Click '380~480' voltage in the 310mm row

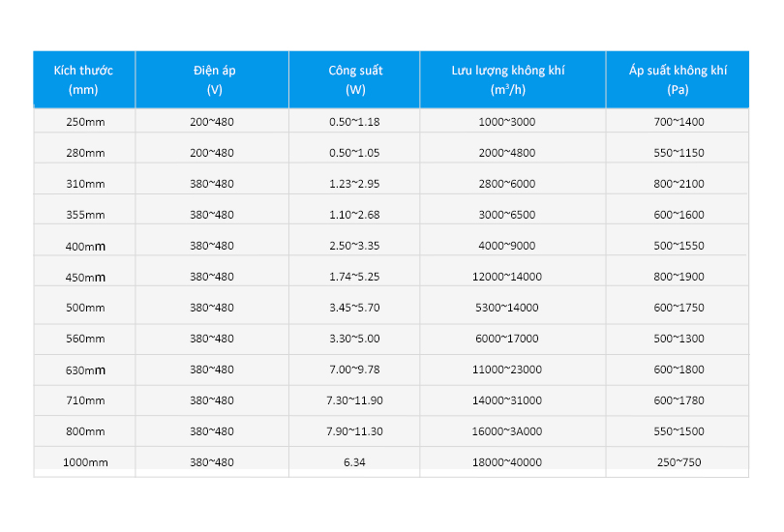coord(212,184)
